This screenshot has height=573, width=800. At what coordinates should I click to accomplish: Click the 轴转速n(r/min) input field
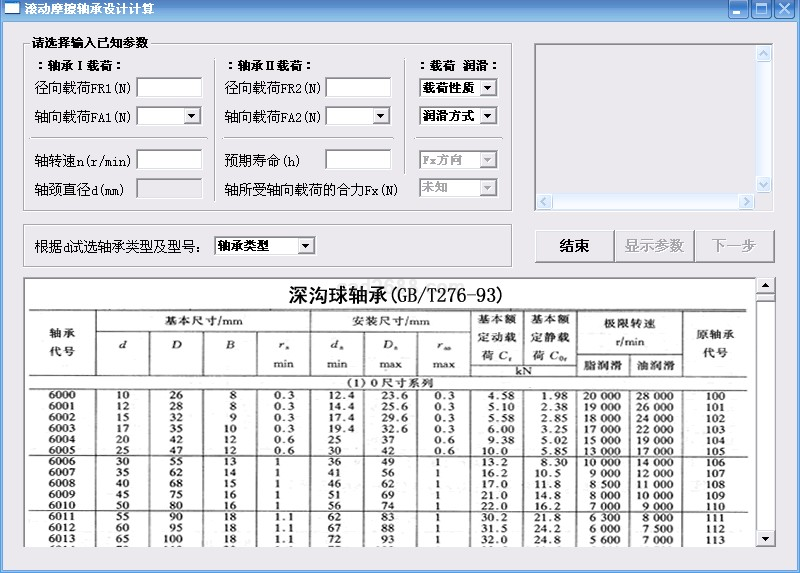click(169, 160)
